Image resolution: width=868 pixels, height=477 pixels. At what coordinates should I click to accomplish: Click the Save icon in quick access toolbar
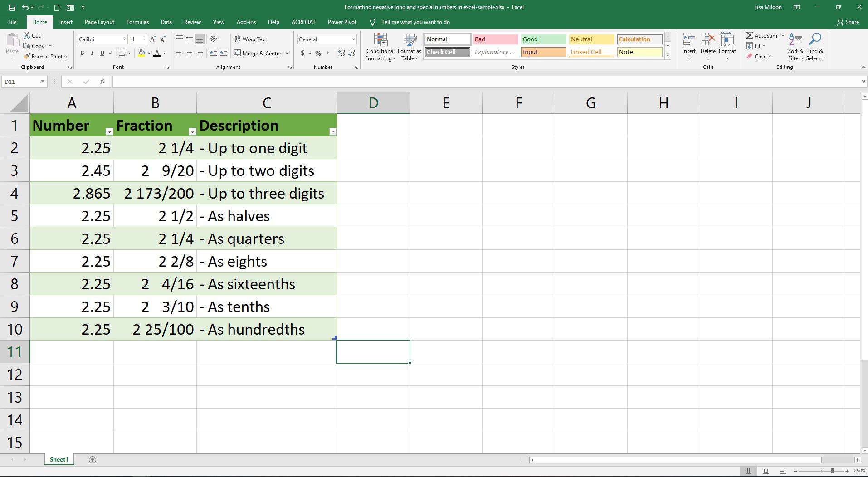click(12, 7)
